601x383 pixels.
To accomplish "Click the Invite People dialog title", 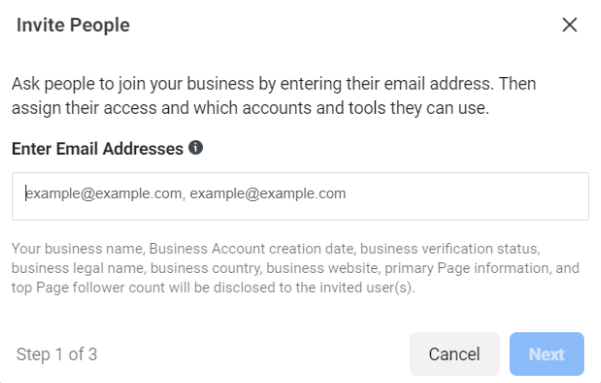I will point(73,25).
